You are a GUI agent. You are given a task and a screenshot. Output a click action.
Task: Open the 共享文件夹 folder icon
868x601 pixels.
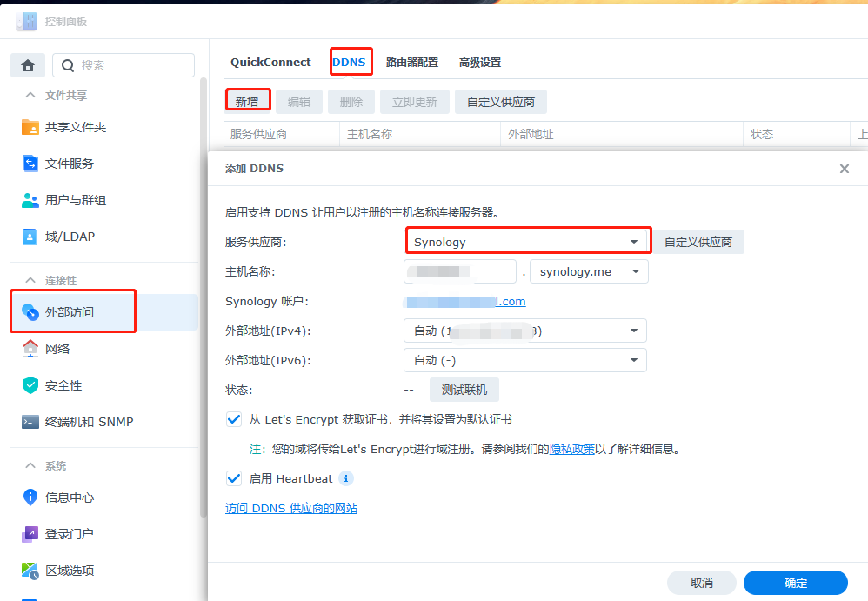[x=30, y=127]
